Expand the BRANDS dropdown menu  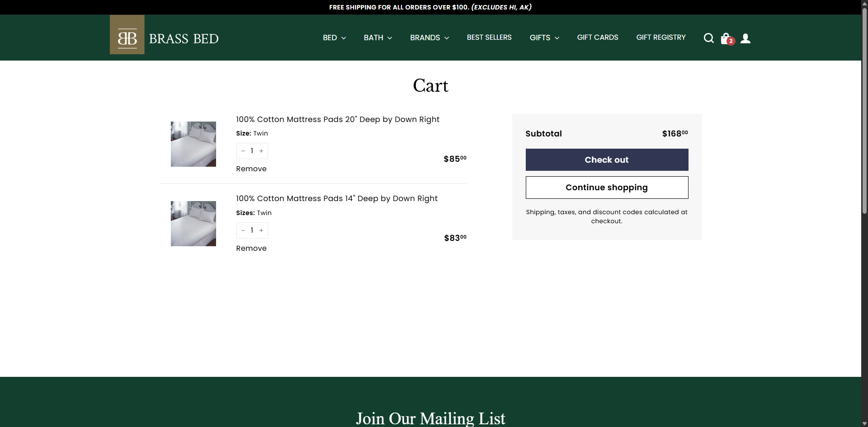click(429, 38)
